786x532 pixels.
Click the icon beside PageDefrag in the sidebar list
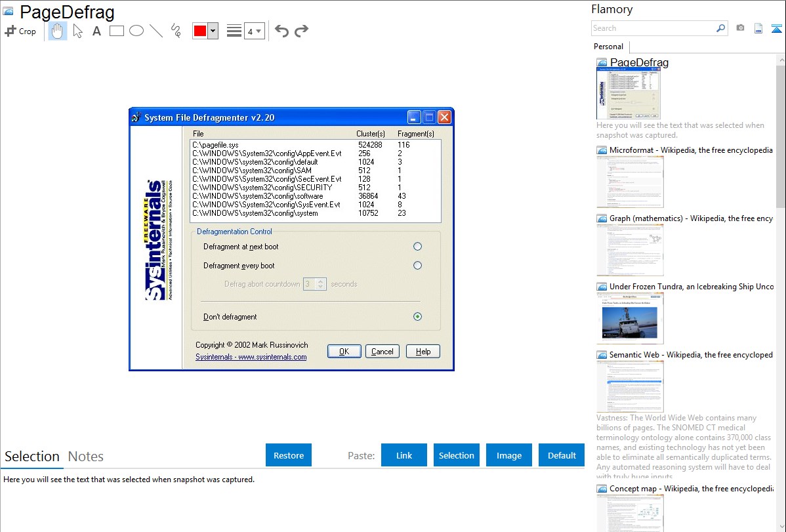(x=602, y=62)
